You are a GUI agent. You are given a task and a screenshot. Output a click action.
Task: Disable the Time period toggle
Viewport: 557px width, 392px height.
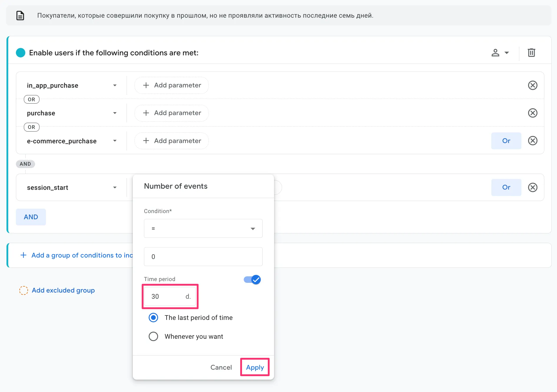[x=252, y=280]
